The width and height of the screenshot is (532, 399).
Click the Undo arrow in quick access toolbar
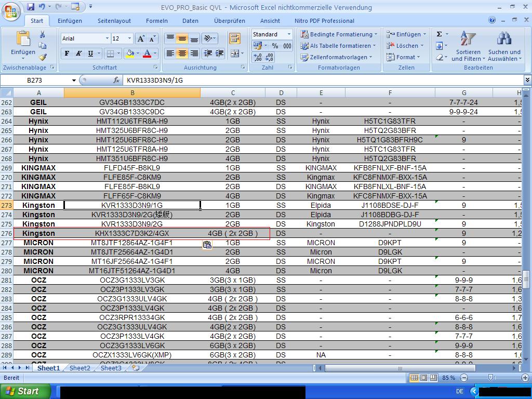click(42, 6)
